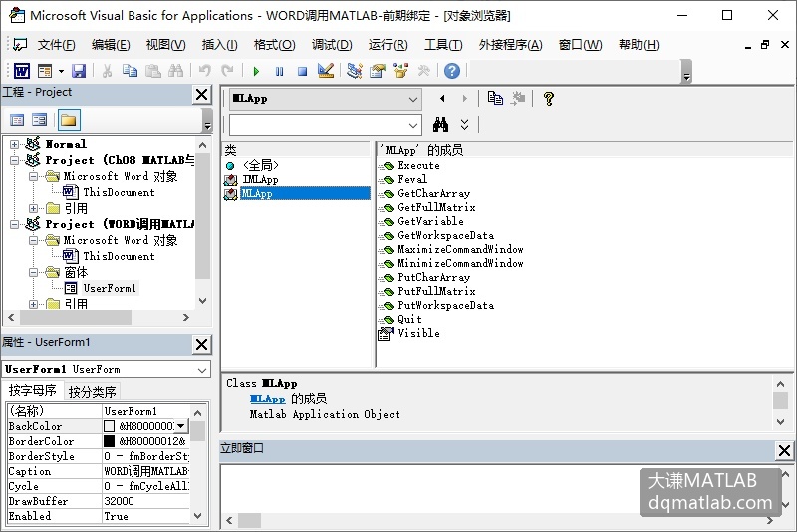The height and width of the screenshot is (532, 797).
Task: Open the MLApp library dropdown
Action: [x=413, y=99]
